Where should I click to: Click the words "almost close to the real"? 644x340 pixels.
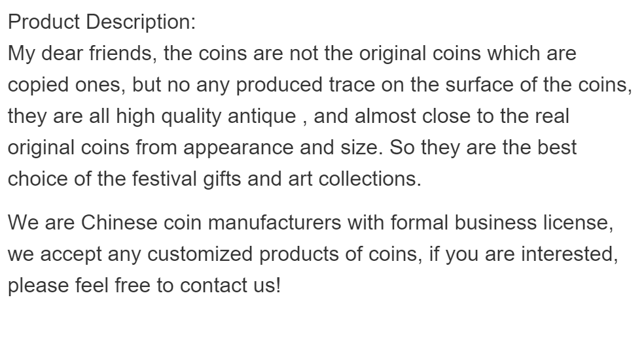[453, 116]
